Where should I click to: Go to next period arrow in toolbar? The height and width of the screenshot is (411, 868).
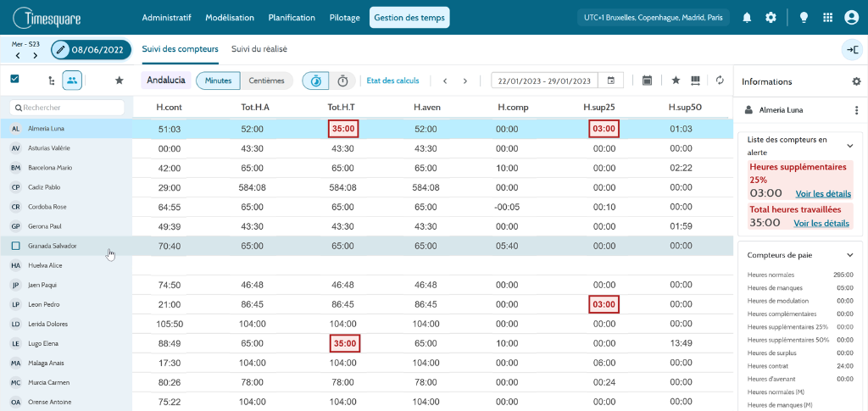465,81
